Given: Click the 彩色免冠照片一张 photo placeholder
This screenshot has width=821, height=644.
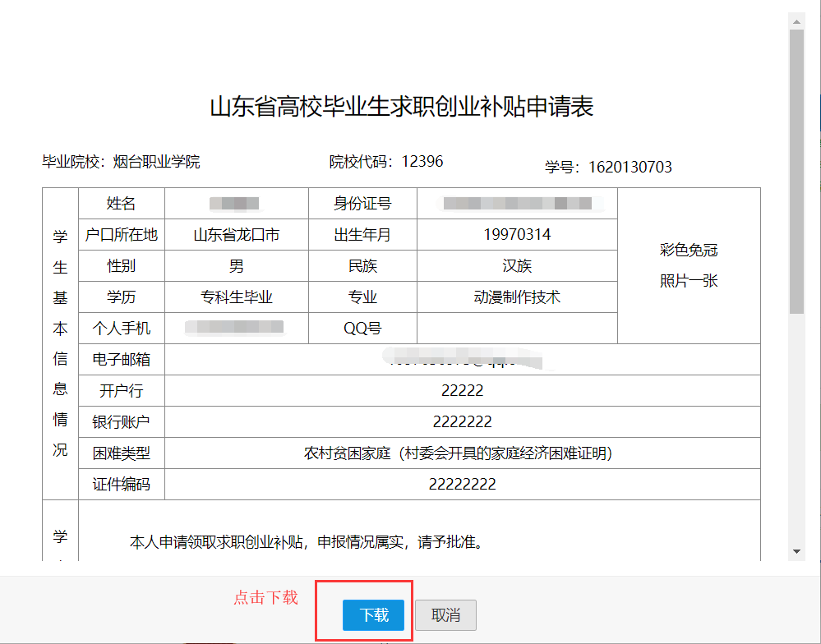Looking at the screenshot, I should click(689, 265).
